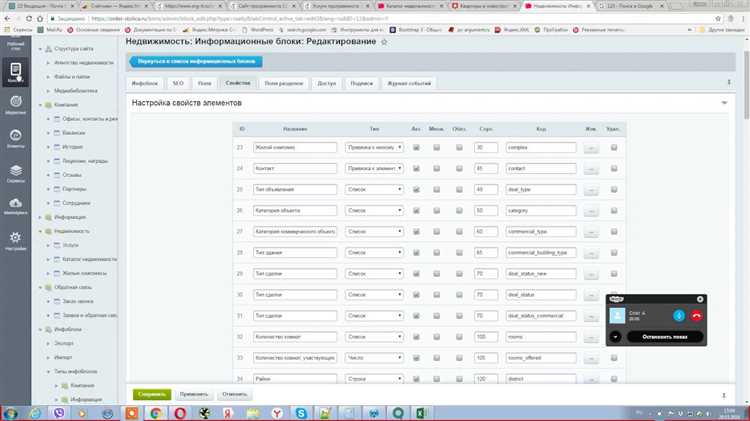
Task: Collapse the element properties settings section
Action: point(724,103)
